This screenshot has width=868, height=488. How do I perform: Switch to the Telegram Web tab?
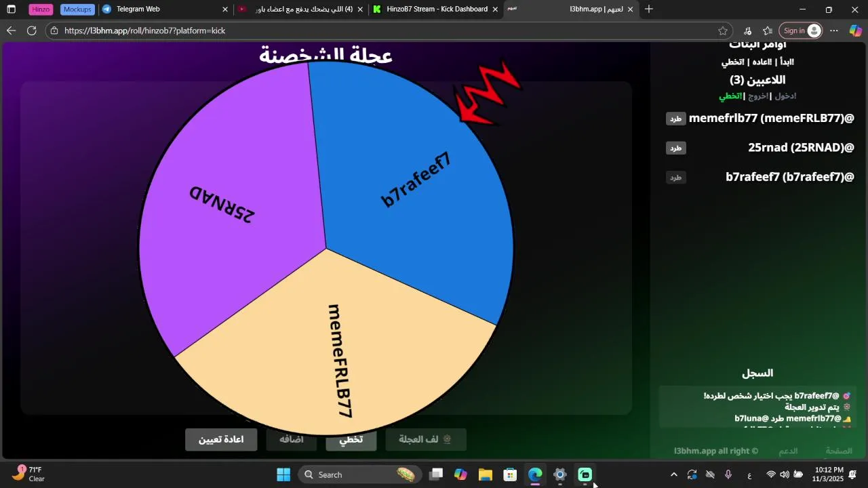pos(165,9)
